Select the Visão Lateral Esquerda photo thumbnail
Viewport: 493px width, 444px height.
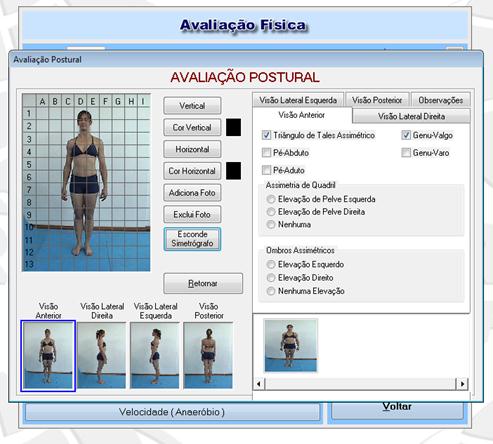coord(155,355)
